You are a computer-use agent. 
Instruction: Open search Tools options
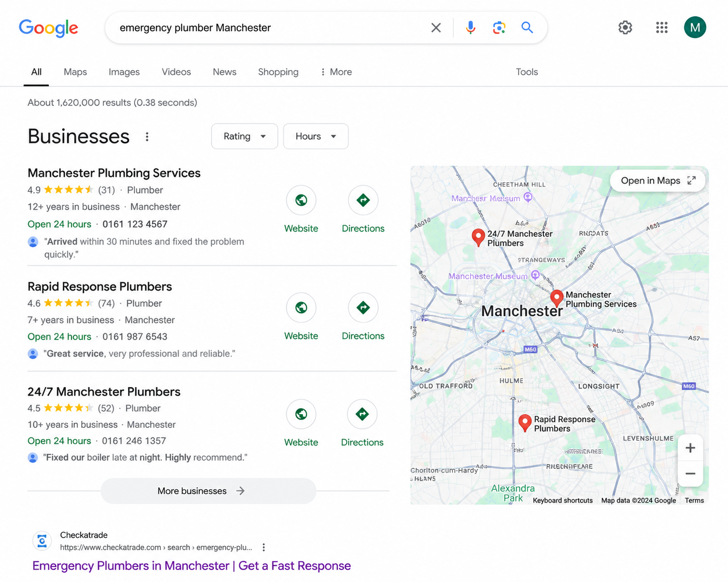click(527, 72)
